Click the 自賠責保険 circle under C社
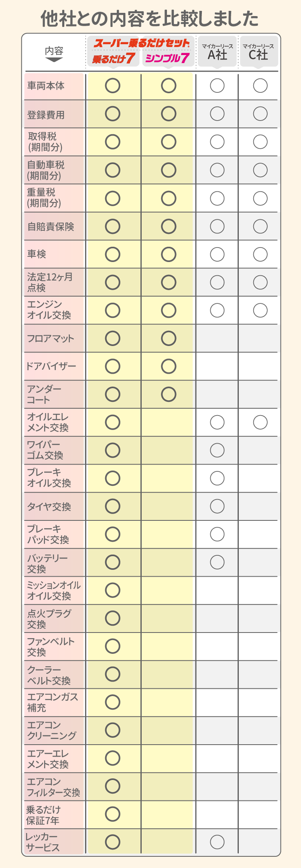The height and width of the screenshot is (868, 301). pyautogui.click(x=260, y=226)
